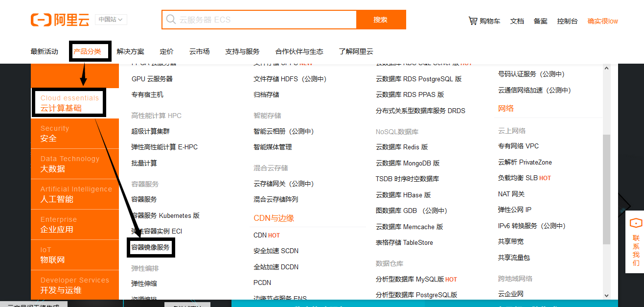Open 容器镜像服务 product
Viewport: 644px width, 307px height.
coord(150,248)
